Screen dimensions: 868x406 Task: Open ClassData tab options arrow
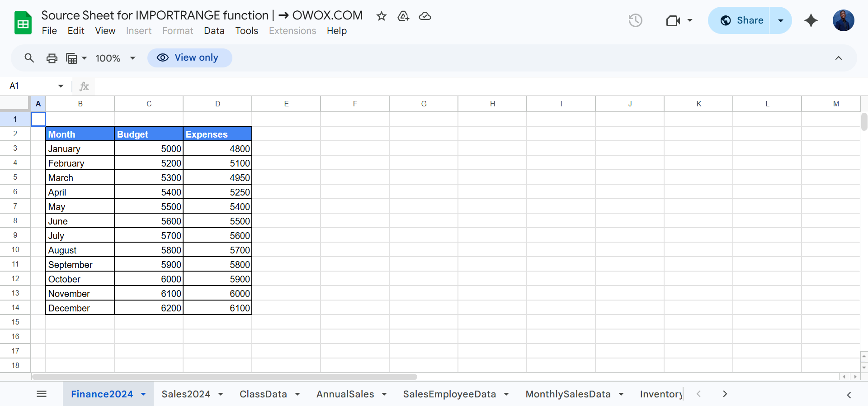point(297,394)
